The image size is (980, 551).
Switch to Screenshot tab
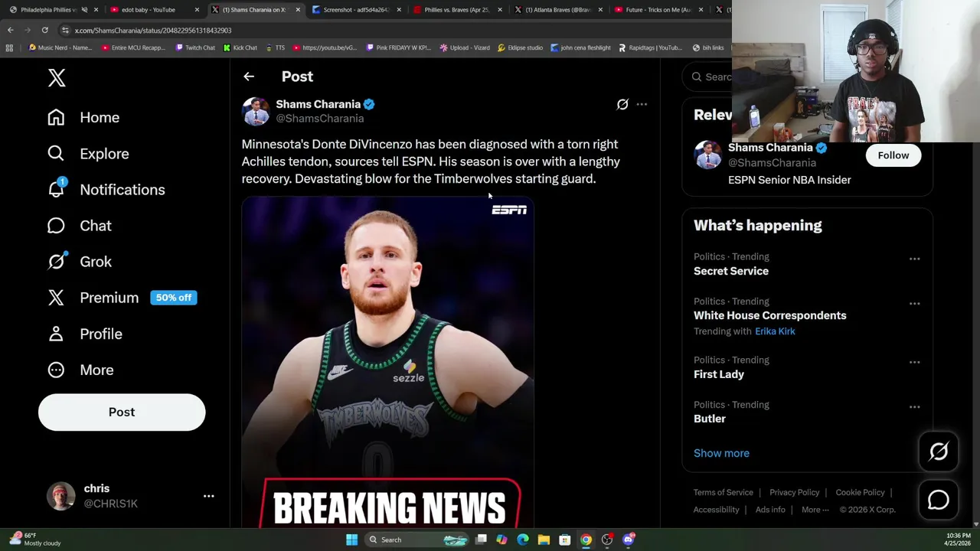(354, 10)
